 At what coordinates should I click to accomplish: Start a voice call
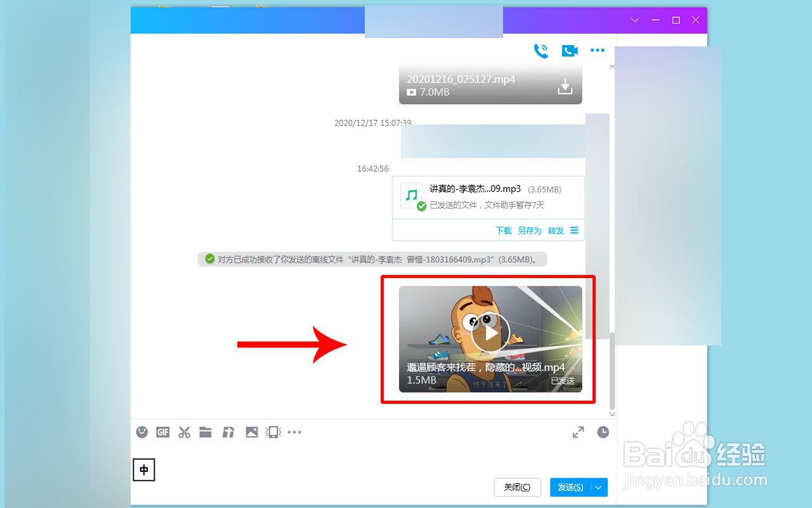tap(541, 51)
